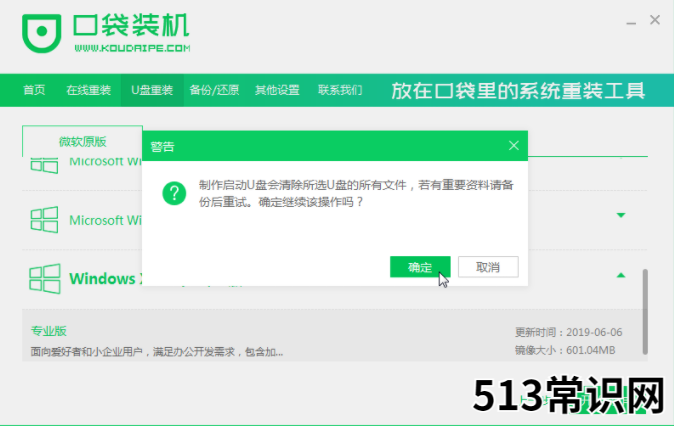
Task: Confirm the warning with 确定 button
Action: point(420,267)
